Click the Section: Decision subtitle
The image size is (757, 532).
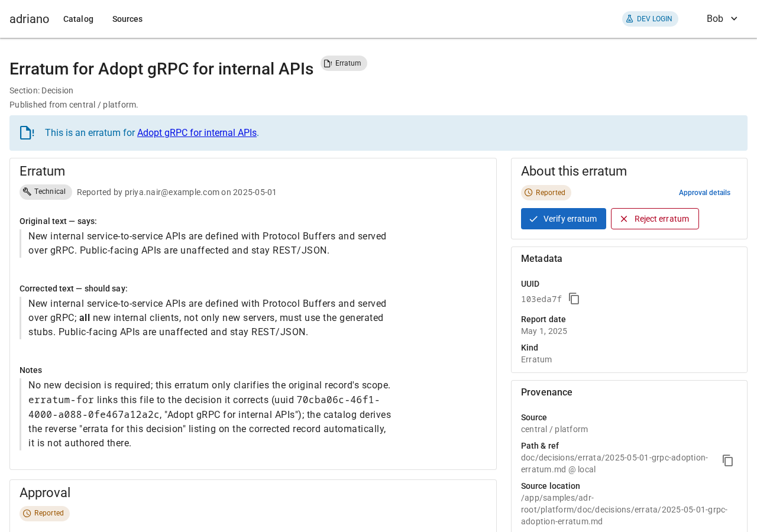41,90
